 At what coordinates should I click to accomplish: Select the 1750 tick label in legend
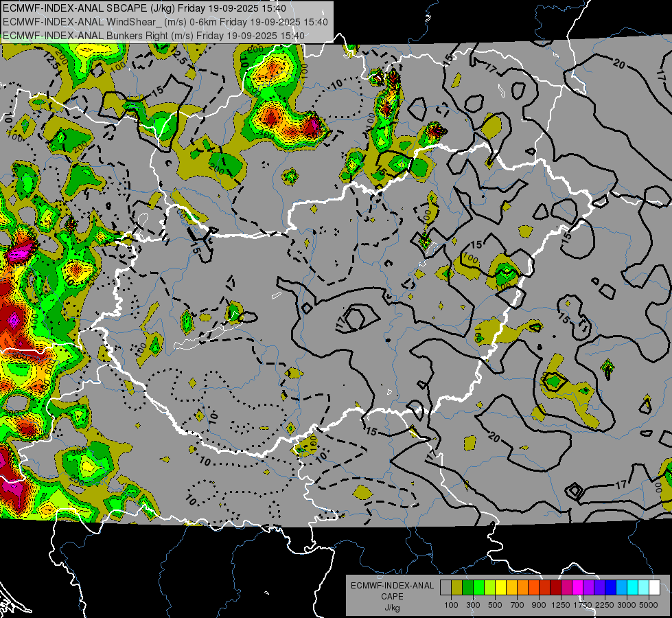pyautogui.click(x=583, y=605)
